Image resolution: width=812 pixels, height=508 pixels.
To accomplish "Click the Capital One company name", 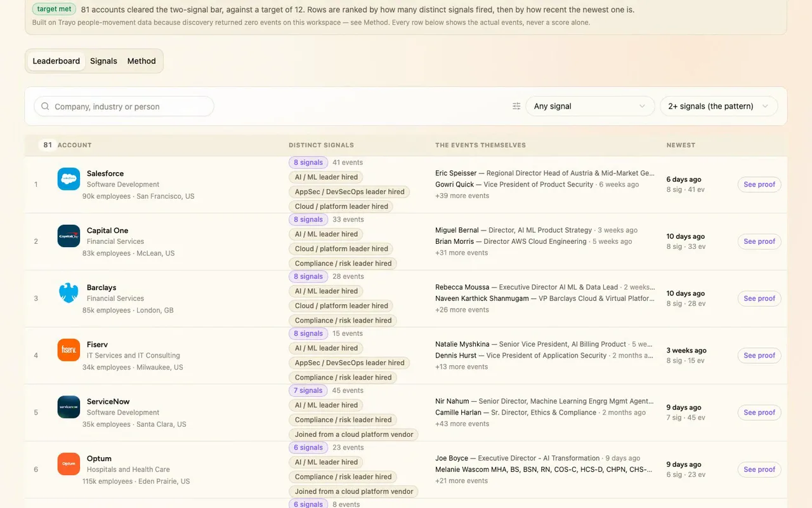I will tap(107, 231).
